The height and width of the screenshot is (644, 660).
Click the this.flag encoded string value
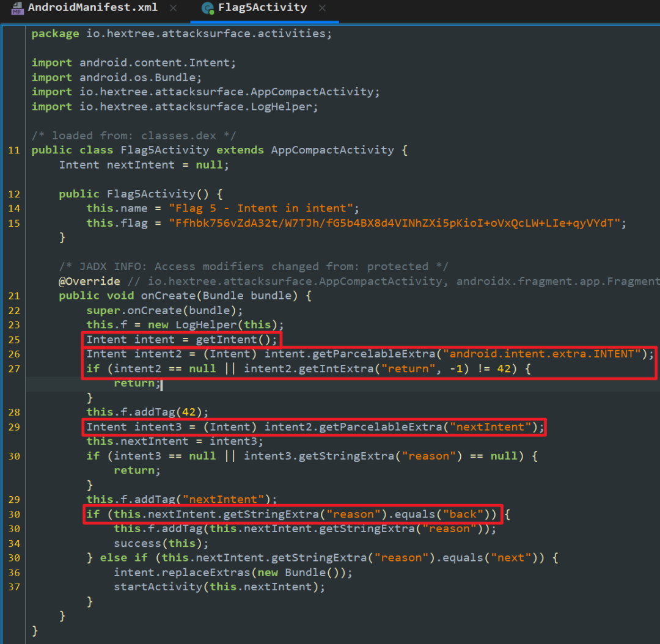[394, 223]
